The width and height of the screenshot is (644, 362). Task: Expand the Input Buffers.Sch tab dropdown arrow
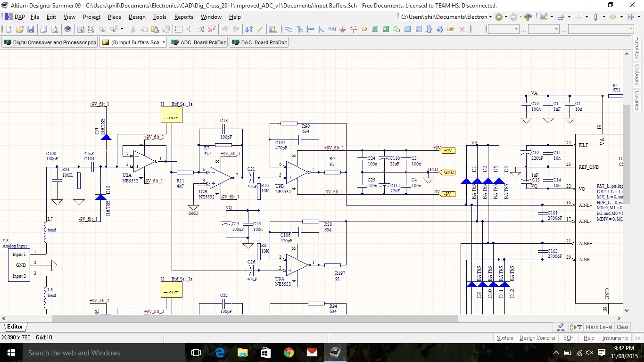pyautogui.click(x=164, y=42)
